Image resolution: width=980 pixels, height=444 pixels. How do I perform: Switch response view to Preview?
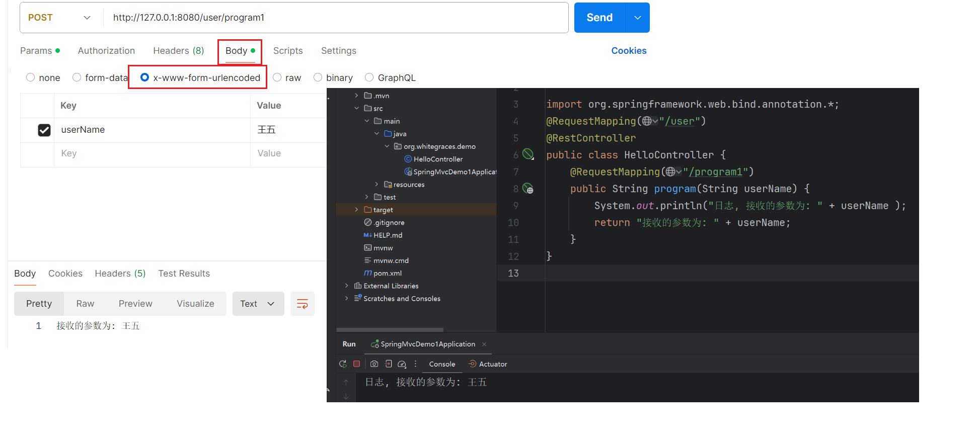135,304
